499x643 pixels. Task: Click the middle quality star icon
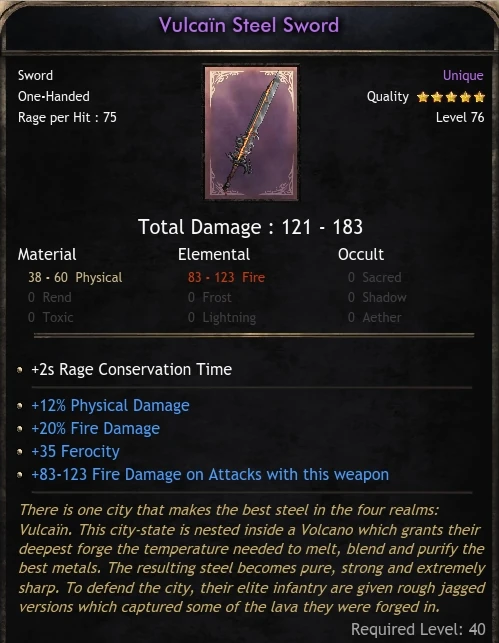(451, 97)
